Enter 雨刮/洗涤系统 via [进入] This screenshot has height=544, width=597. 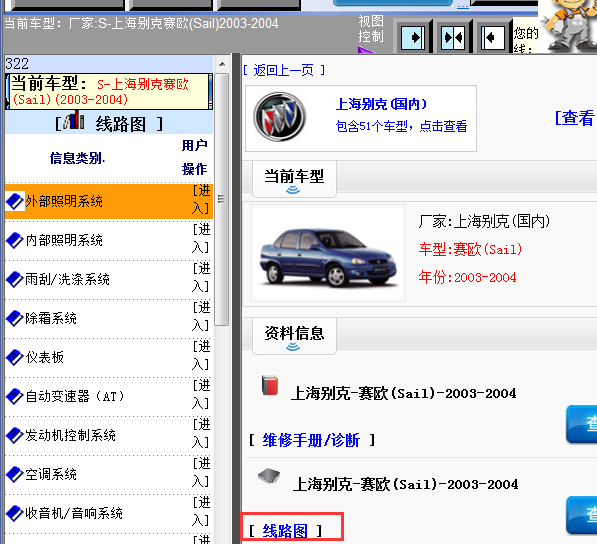201,277
